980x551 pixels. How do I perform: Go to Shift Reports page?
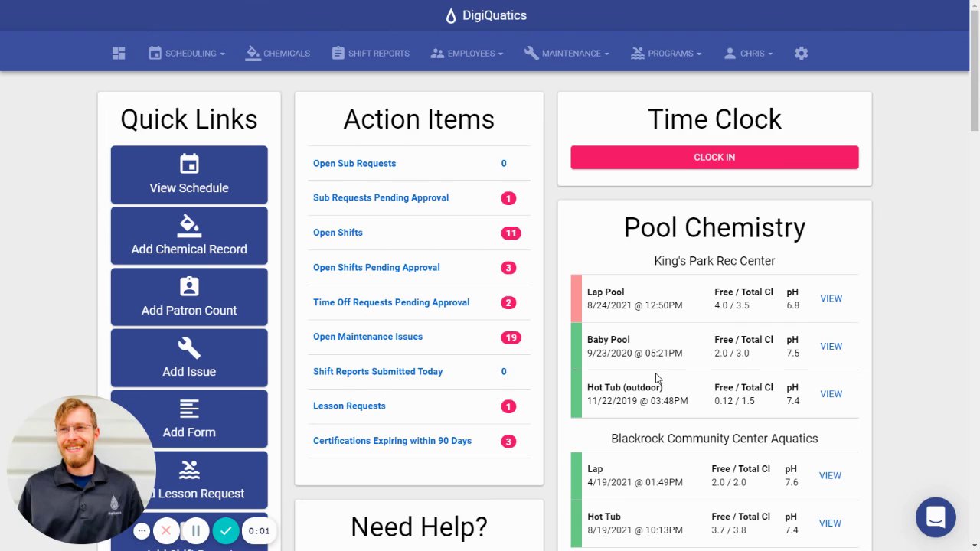click(x=371, y=53)
